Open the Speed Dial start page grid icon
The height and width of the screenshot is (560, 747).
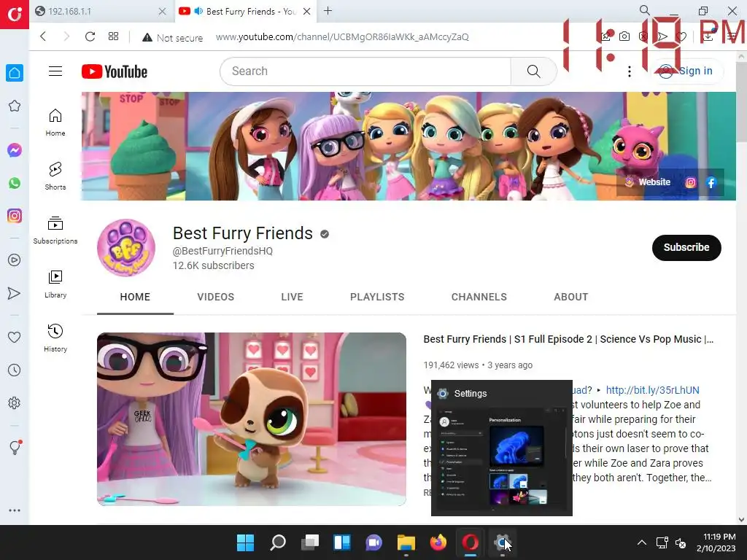tap(113, 36)
